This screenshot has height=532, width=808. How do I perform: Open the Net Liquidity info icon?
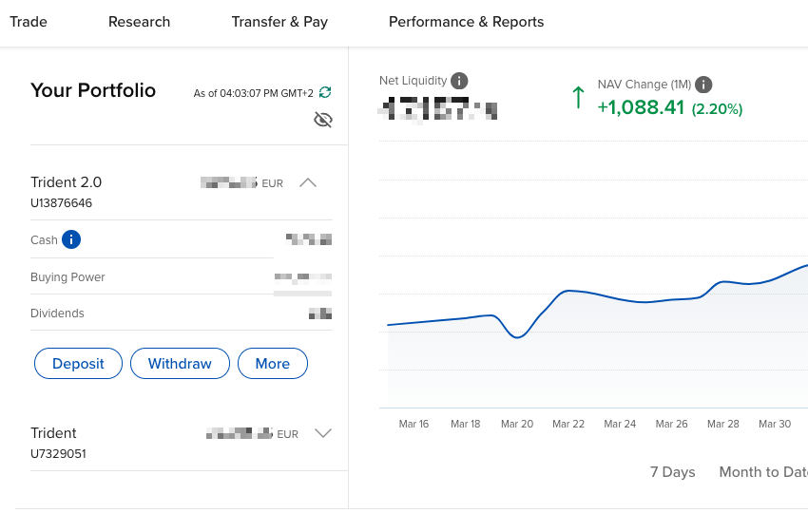point(459,81)
